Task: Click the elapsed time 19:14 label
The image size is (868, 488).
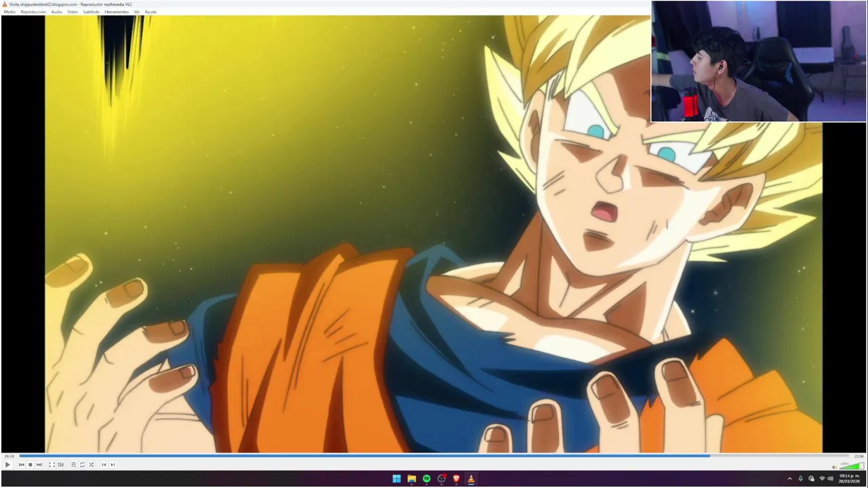Action: 9,456
